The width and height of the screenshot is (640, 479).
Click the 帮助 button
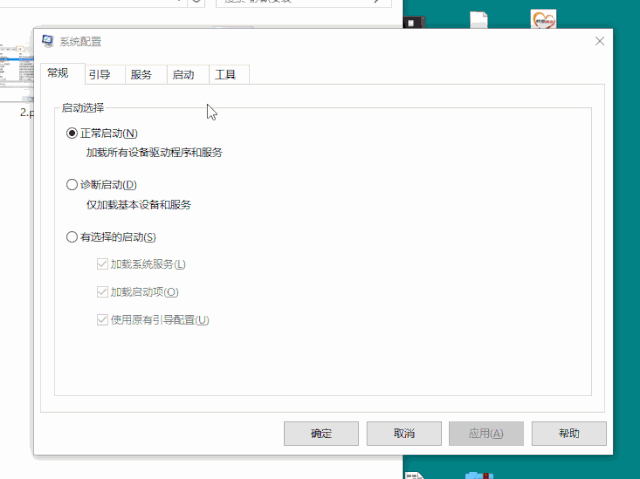coord(569,433)
